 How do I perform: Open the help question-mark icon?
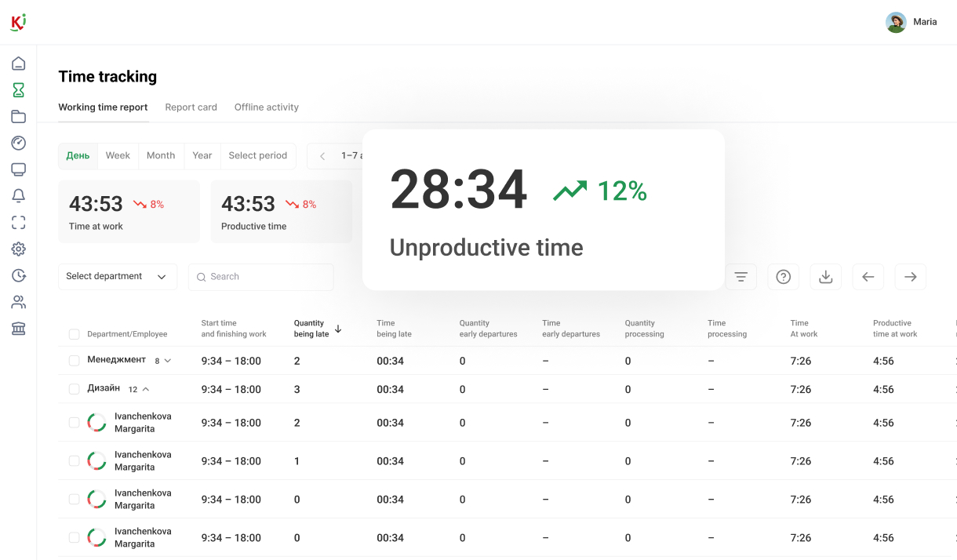coord(783,276)
